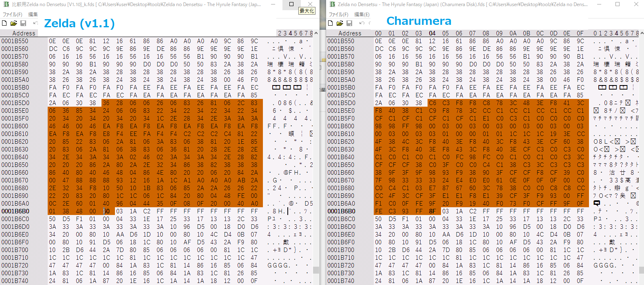Screen dimensions: 644x285
Task: Click column header 0F in Charumera Disk window
Action: [x=580, y=33]
